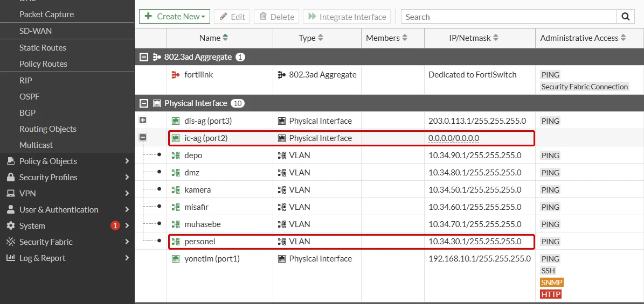Select the 192.168.10.1/255.255.255.0 cell
Image resolution: width=644 pixels, height=304 pixels.
click(x=480, y=259)
